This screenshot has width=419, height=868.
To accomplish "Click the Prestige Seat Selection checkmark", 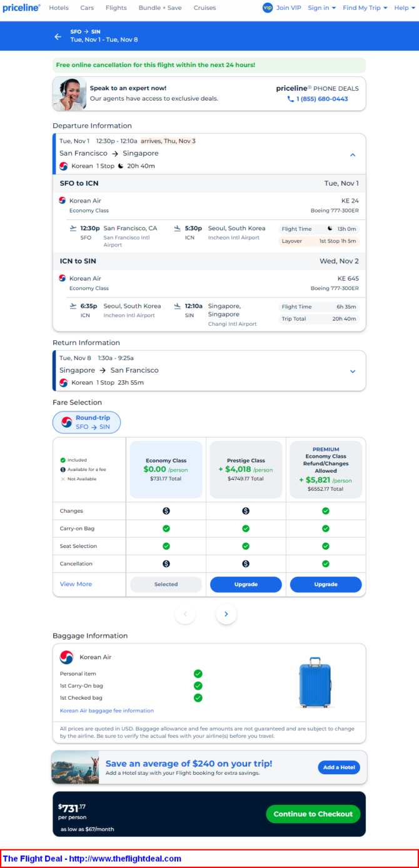I will tap(246, 546).
